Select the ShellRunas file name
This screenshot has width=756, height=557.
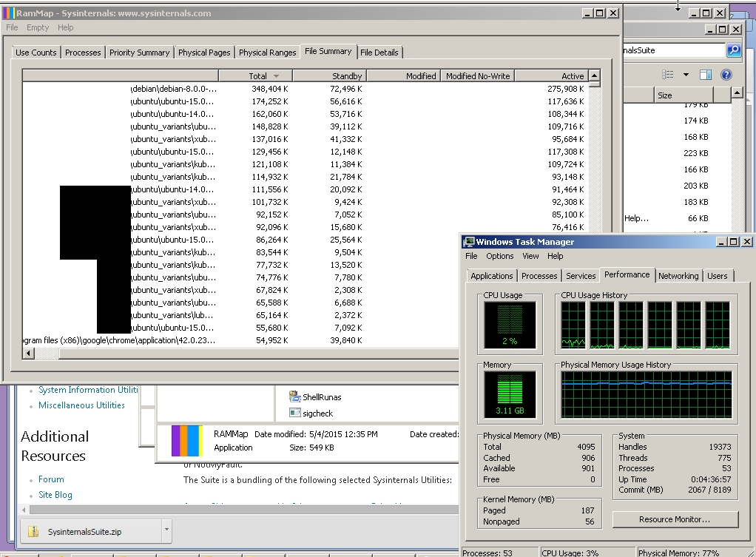(322, 397)
